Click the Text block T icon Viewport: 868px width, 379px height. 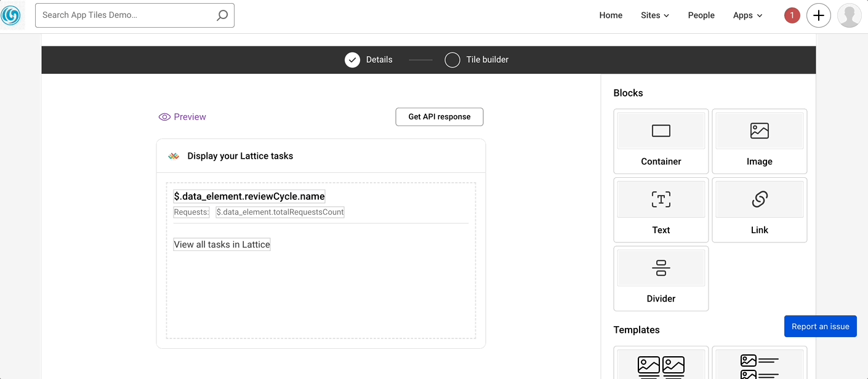tap(661, 199)
